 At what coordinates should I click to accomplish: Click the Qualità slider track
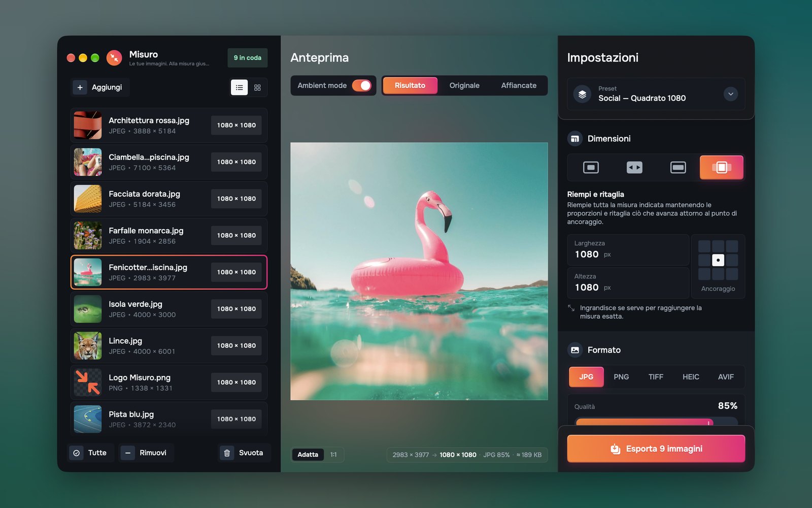tap(656, 422)
